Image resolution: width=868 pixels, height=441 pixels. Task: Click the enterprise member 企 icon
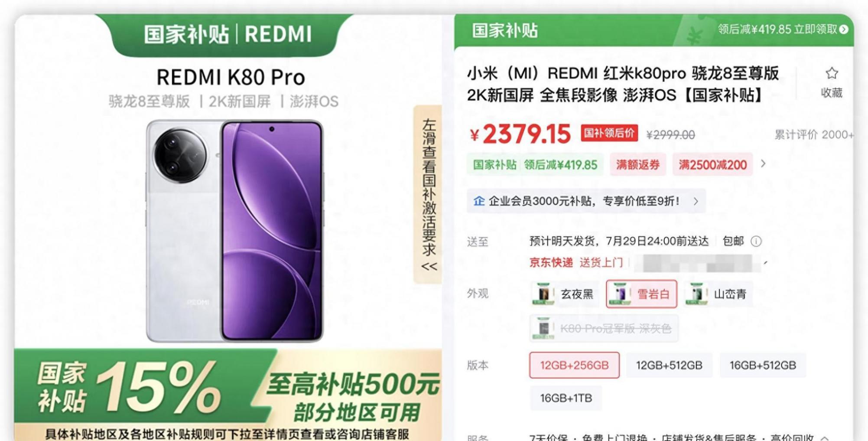[x=479, y=201]
